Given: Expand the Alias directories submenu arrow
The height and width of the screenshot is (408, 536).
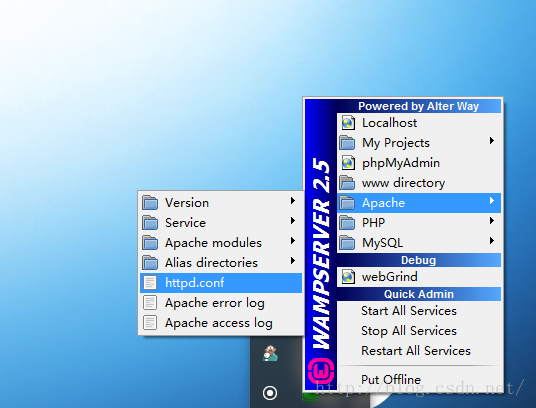Looking at the screenshot, I should click(293, 261).
